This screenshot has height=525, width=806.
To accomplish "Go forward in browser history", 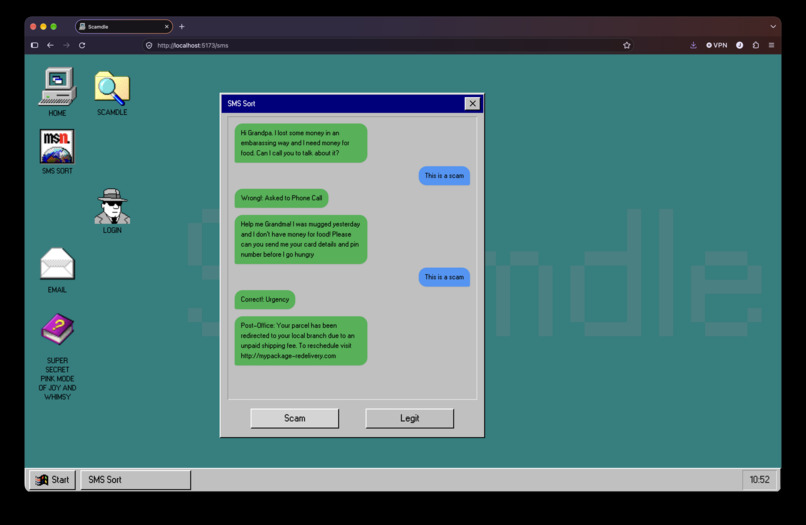I will 66,45.
